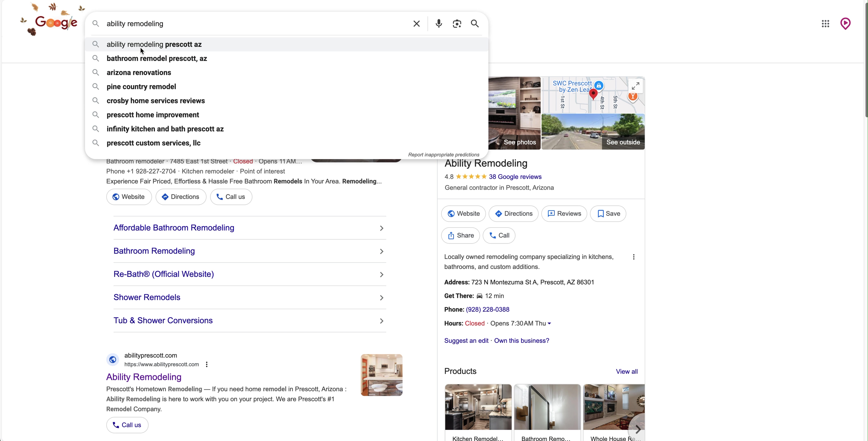The width and height of the screenshot is (868, 441).
Task: Open the Google apps grid
Action: tap(825, 24)
